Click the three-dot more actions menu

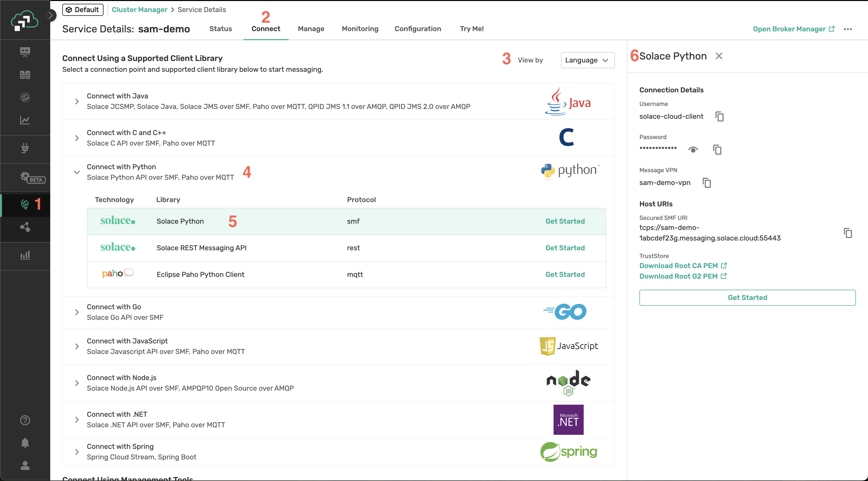pyautogui.click(x=848, y=29)
